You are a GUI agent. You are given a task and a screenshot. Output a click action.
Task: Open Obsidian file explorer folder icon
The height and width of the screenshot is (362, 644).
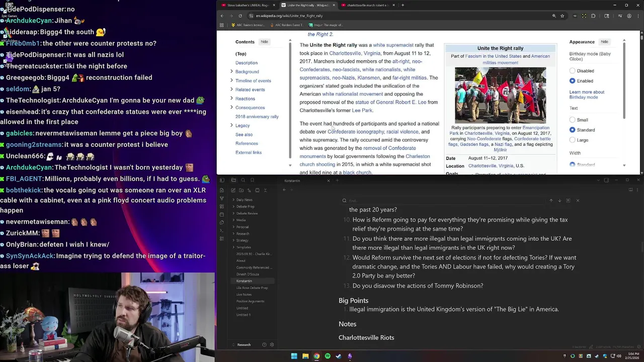click(234, 180)
